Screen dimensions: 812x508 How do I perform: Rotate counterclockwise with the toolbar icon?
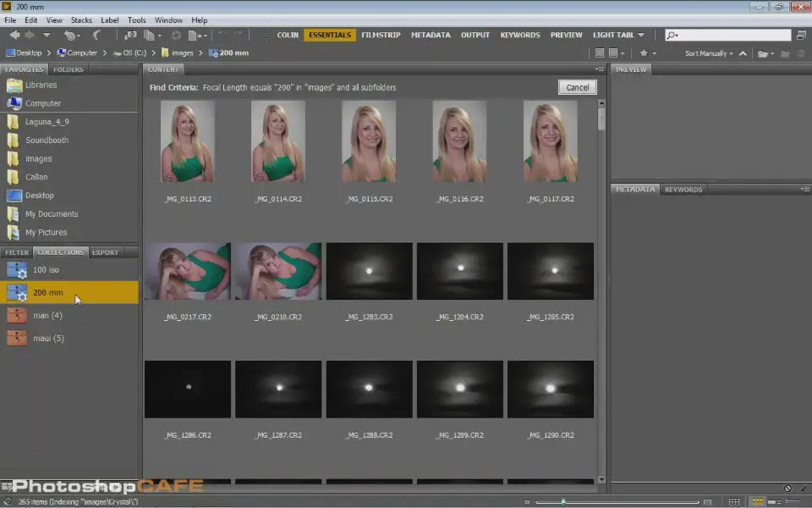(222, 35)
